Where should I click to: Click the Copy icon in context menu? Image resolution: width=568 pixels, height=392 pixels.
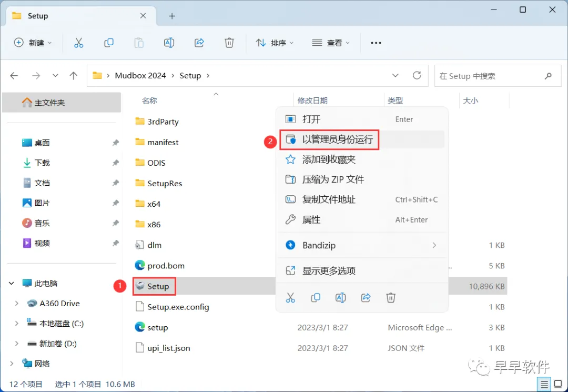tap(316, 298)
